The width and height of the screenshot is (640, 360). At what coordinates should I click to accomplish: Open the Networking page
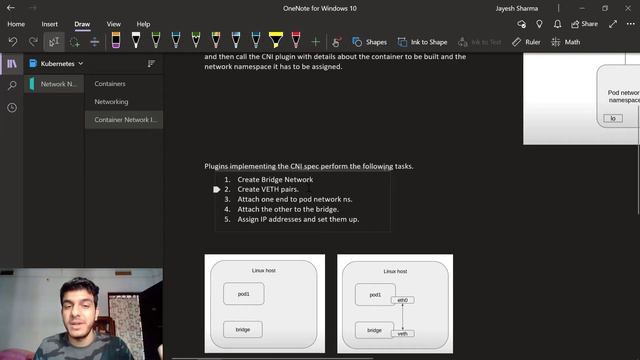pyautogui.click(x=124, y=102)
